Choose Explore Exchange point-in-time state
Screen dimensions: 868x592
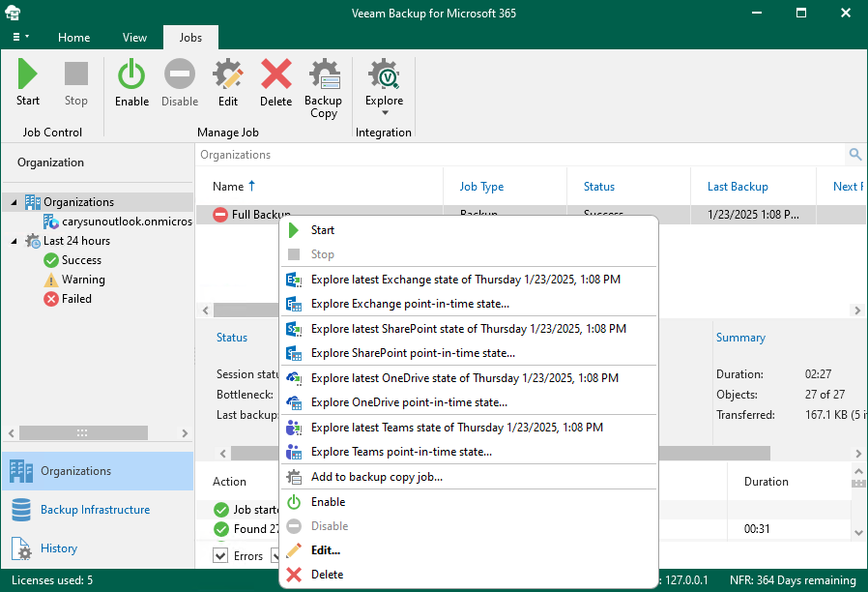point(469,304)
